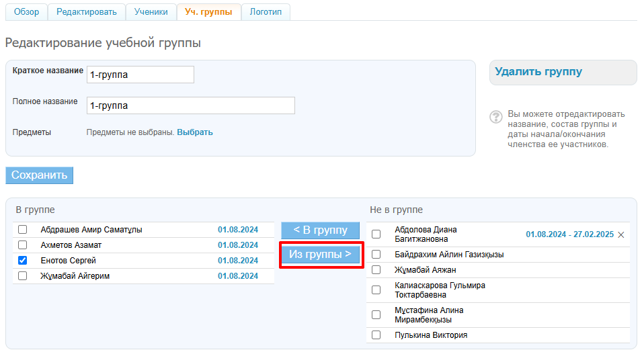This screenshot has height=350, width=644.
Task: Click the '< В группу' button
Action: [x=321, y=230]
